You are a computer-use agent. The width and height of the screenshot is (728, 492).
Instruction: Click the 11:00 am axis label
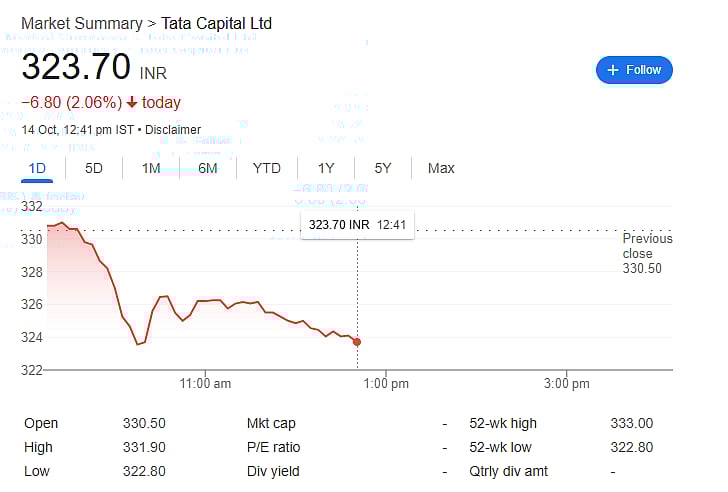pos(206,384)
